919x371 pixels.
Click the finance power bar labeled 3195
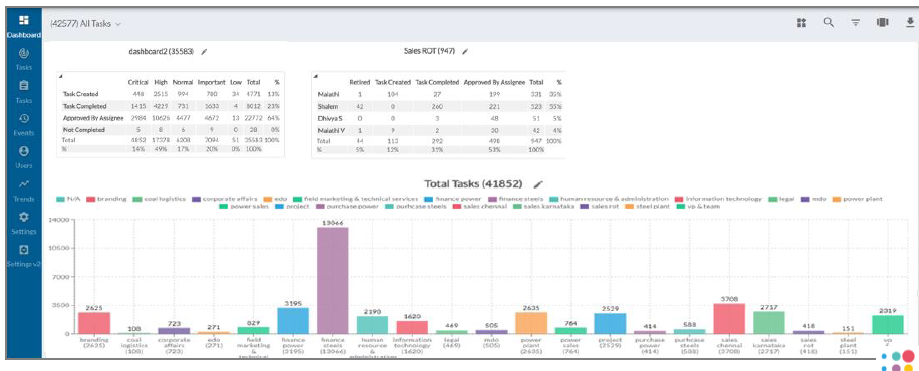point(293,321)
